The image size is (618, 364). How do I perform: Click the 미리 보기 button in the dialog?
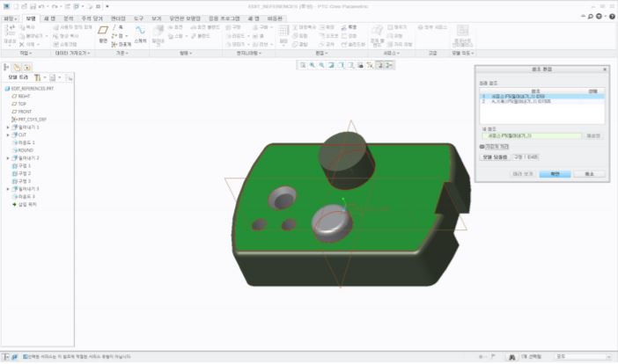click(x=522, y=174)
